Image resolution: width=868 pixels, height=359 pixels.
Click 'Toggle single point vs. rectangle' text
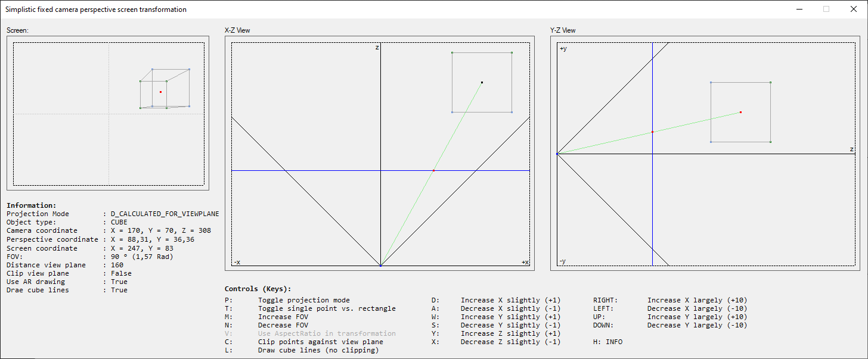[327, 308]
